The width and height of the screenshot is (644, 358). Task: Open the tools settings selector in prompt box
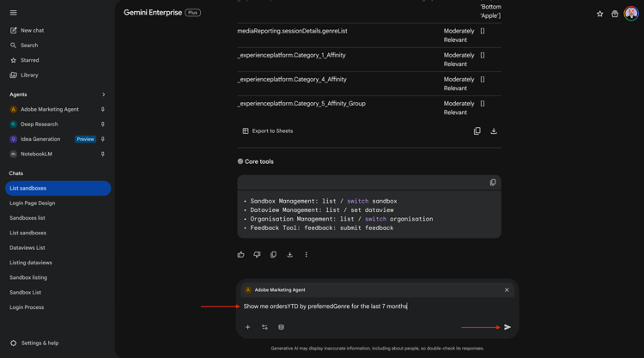pos(264,327)
